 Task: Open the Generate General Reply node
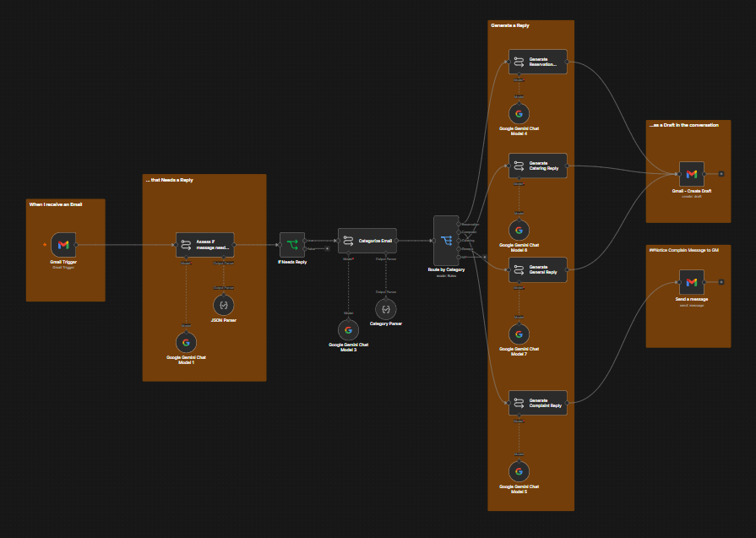pos(537,269)
